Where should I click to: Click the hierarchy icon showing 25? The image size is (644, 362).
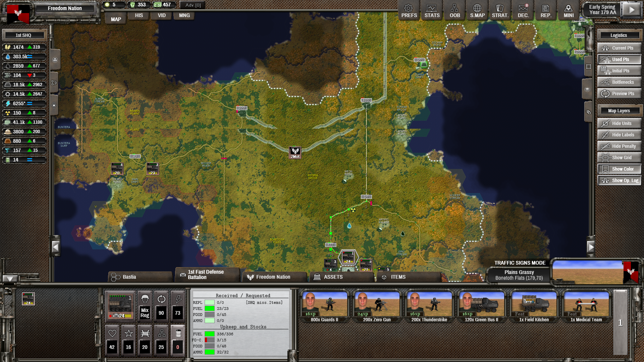click(161, 340)
